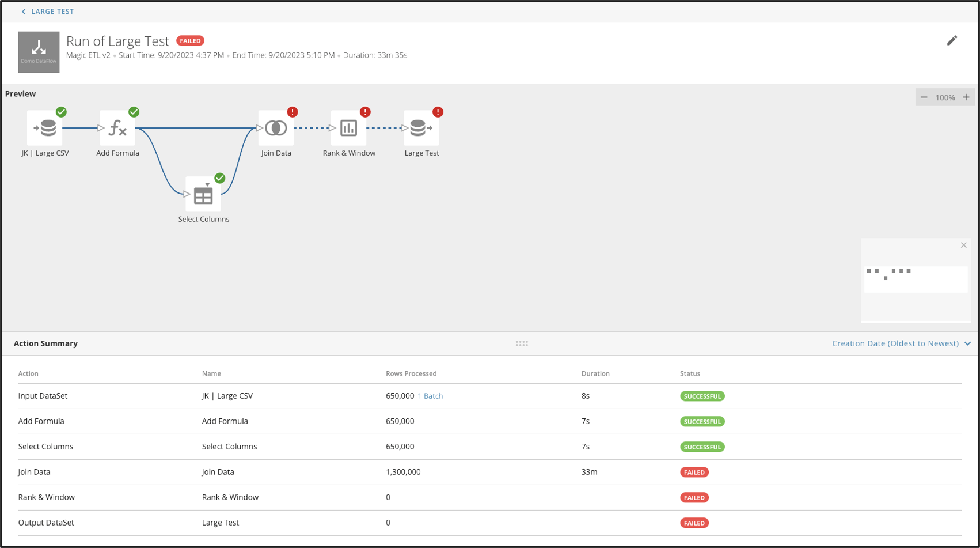Click the error badge on Join Data
The width and height of the screenshot is (980, 548).
point(293,112)
